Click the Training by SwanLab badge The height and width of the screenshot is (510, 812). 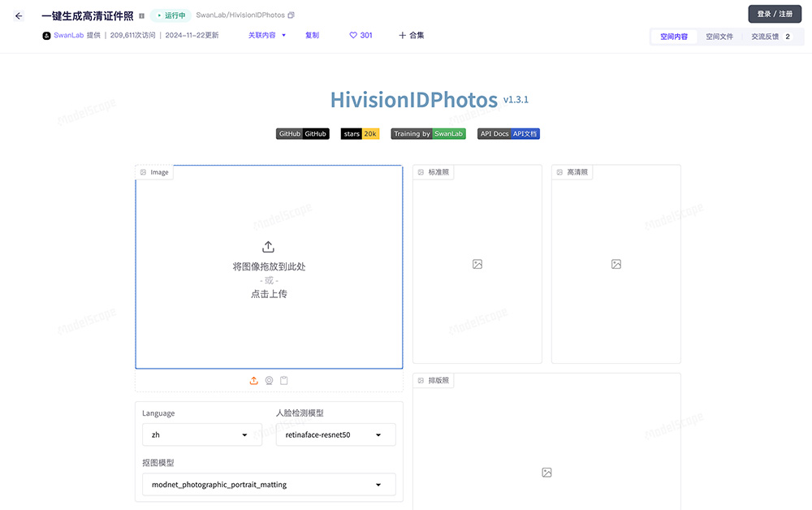click(x=428, y=134)
